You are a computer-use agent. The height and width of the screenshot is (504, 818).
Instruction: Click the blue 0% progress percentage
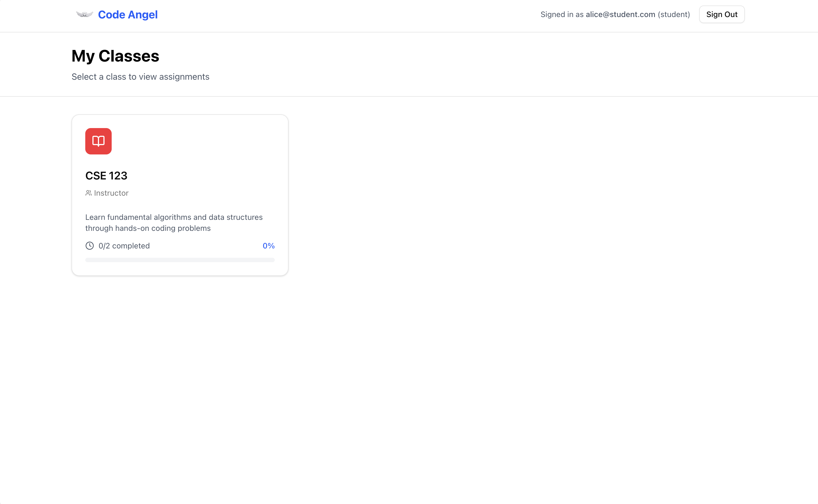click(268, 246)
